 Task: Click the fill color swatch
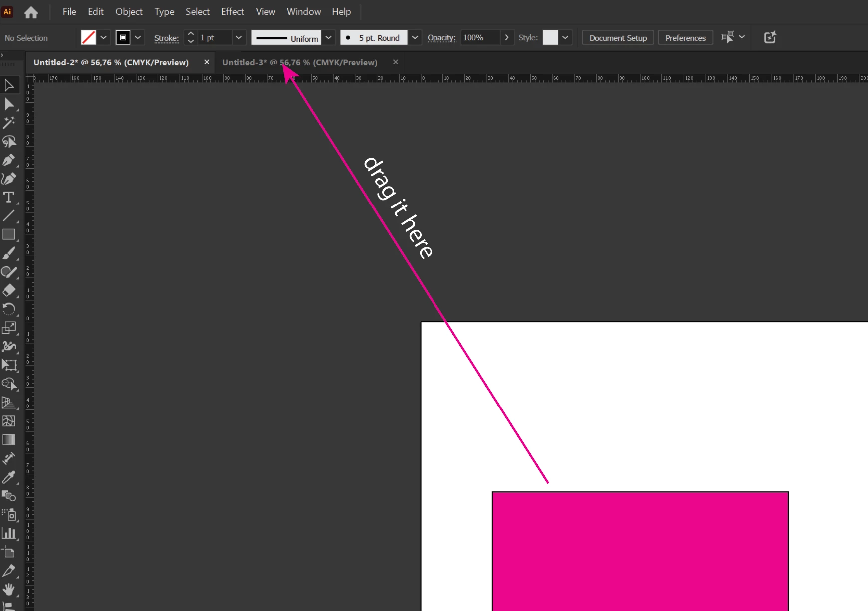click(88, 37)
